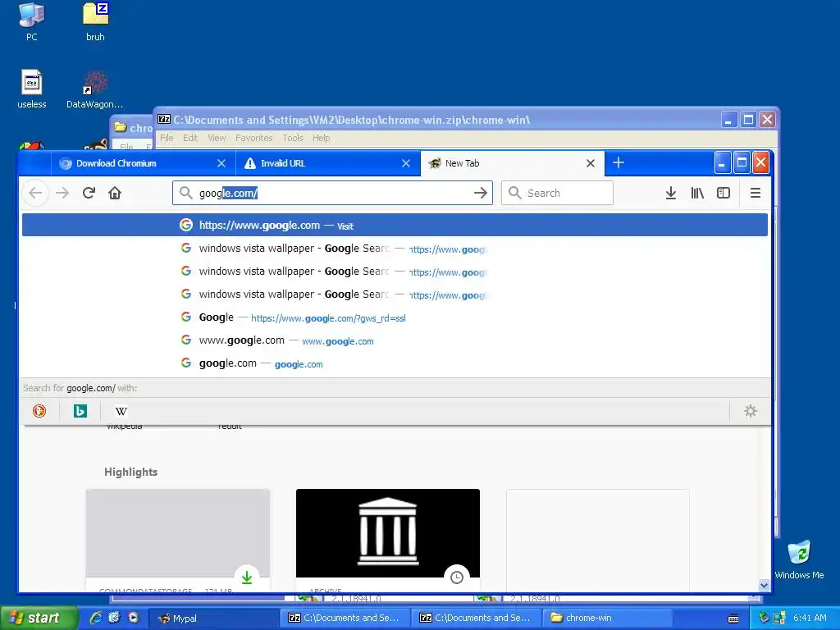Search with the DuckDuckGo engine icon

click(x=39, y=411)
